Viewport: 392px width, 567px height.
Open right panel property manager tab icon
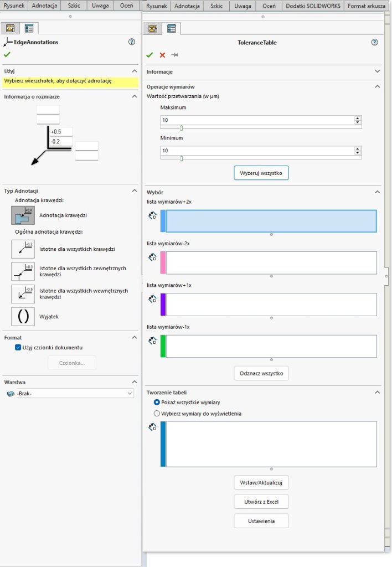click(x=172, y=29)
